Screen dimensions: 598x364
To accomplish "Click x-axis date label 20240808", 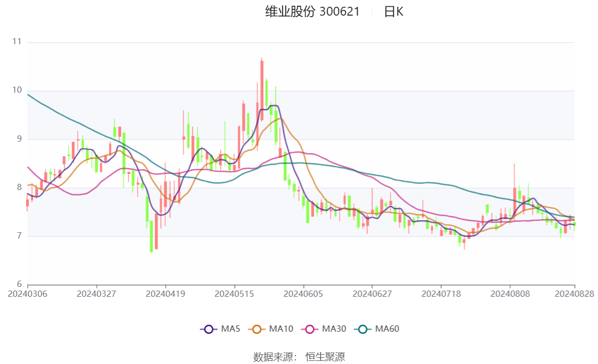I will pos(510,294).
